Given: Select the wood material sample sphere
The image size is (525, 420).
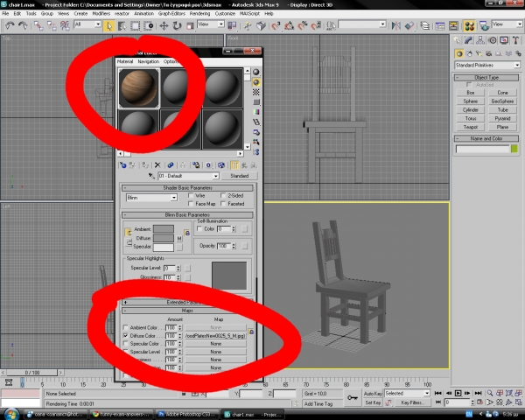Looking at the screenshot, I should 138,88.
